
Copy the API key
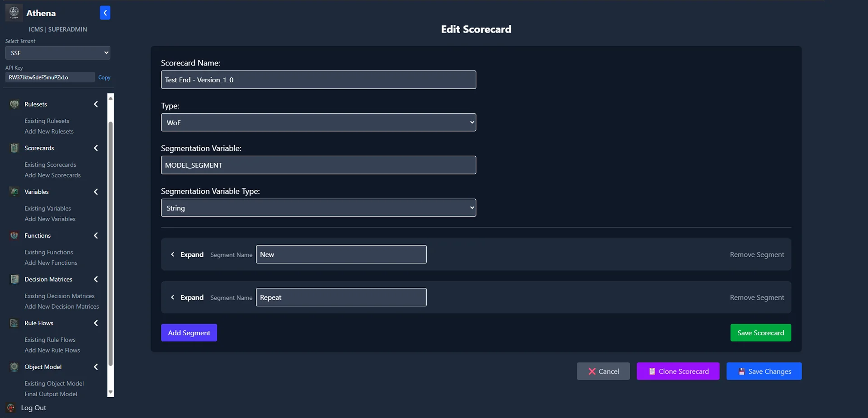click(x=104, y=77)
